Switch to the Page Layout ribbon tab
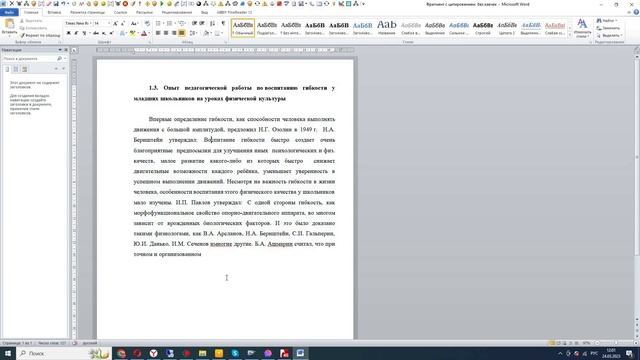This screenshot has width=640, height=360. click(87, 13)
